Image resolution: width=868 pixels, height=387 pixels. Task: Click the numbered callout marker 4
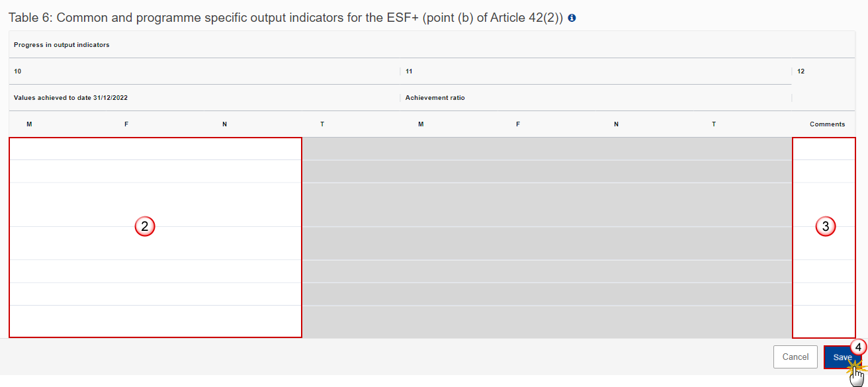[857, 347]
